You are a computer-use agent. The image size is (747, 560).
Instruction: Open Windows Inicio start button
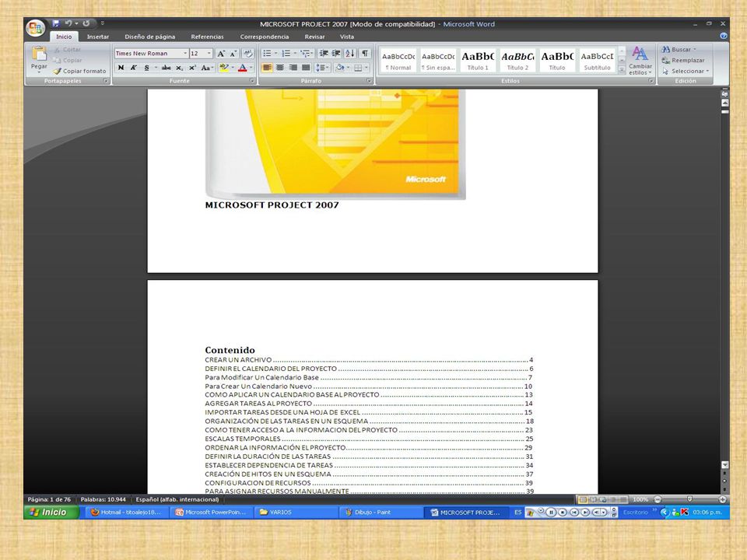[51, 513]
